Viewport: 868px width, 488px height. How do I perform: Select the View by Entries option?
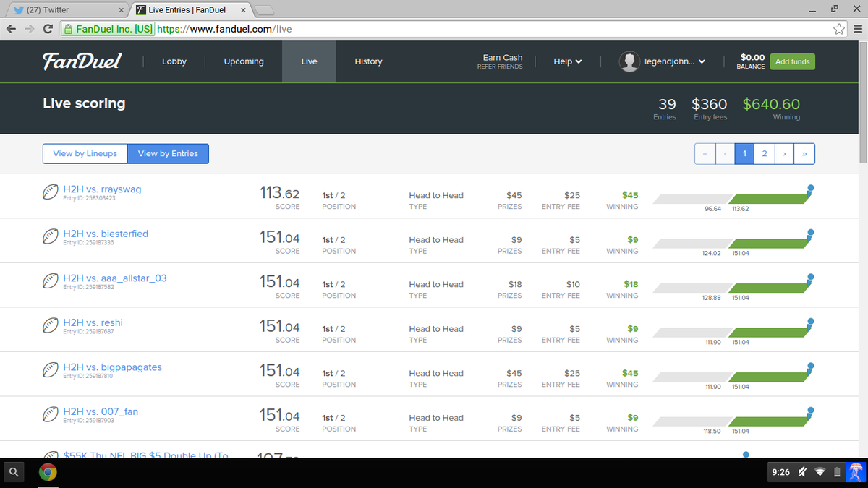(168, 153)
